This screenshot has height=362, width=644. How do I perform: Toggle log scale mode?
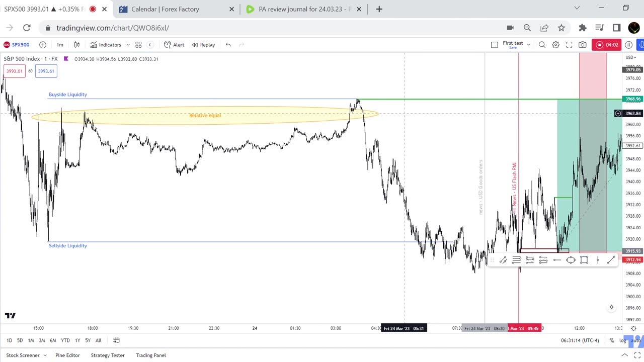[x=622, y=340]
